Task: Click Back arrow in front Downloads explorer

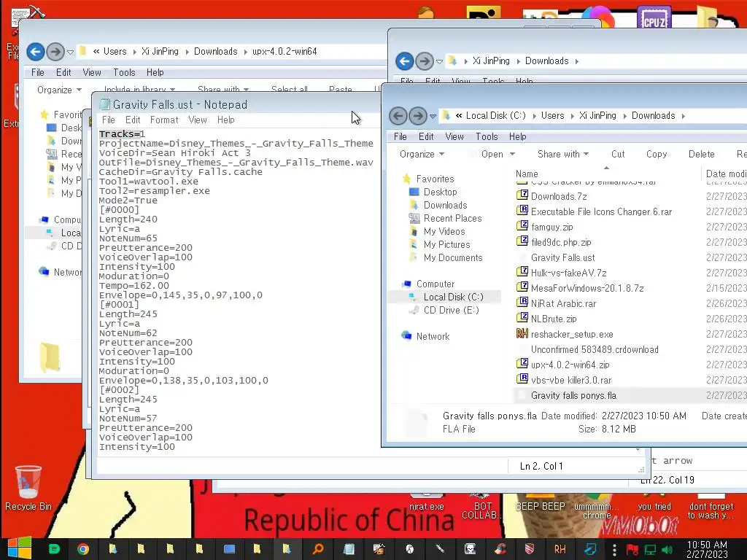Action: [398, 116]
